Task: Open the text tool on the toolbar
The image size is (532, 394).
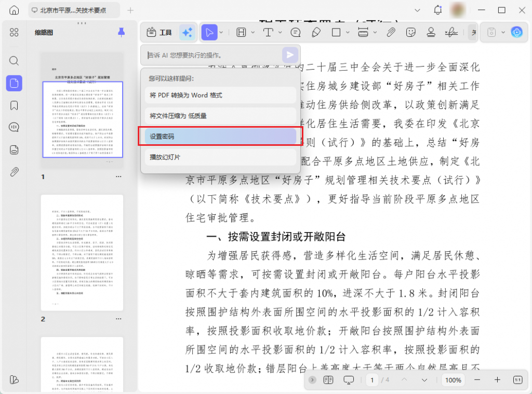Action: [269, 32]
